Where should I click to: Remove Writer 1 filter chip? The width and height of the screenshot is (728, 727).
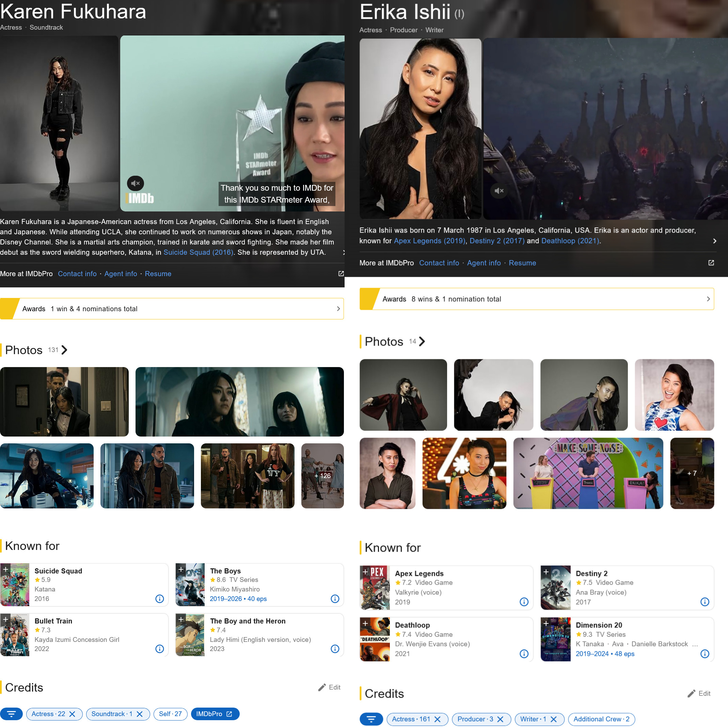pos(554,719)
